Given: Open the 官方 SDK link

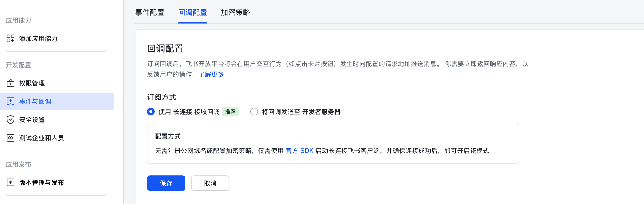Looking at the screenshot, I should pyautogui.click(x=299, y=151).
